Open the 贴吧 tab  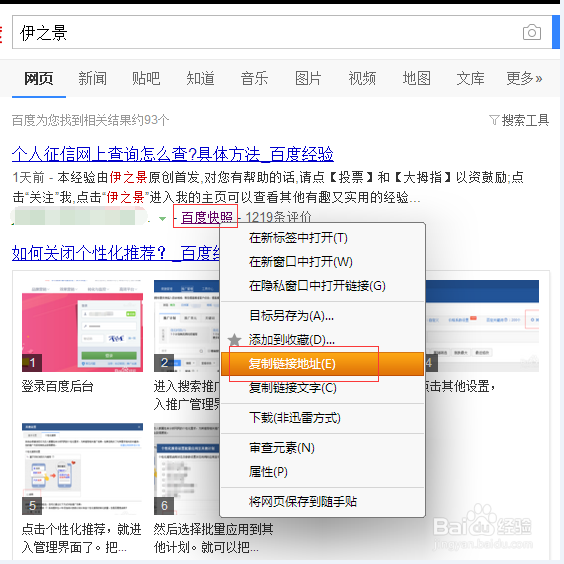click(146, 78)
